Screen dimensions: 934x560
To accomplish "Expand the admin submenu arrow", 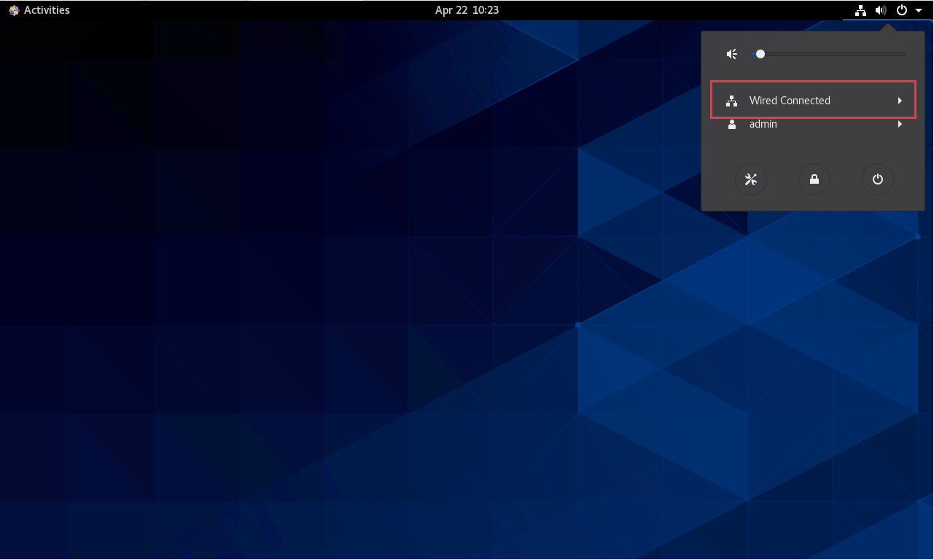I will [x=900, y=124].
